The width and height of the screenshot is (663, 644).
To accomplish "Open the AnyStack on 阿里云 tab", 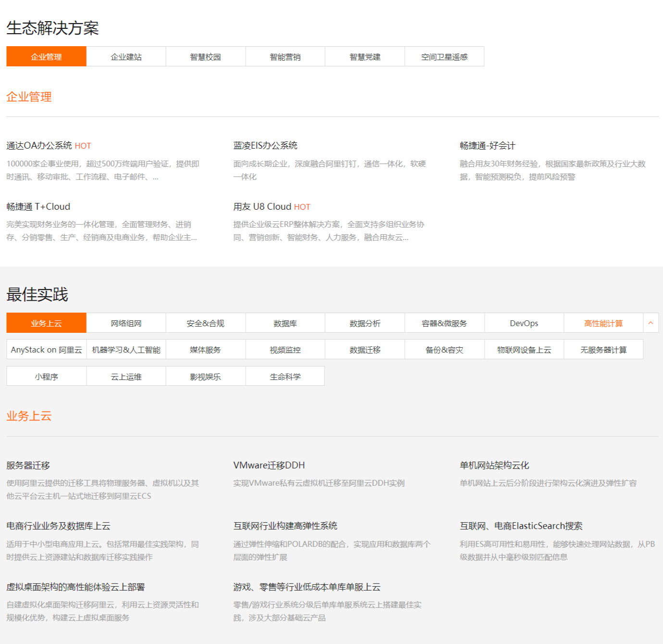I will (x=46, y=350).
